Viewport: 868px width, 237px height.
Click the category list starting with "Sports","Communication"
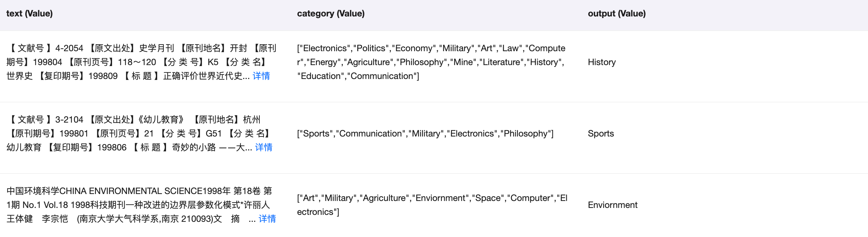point(425,133)
